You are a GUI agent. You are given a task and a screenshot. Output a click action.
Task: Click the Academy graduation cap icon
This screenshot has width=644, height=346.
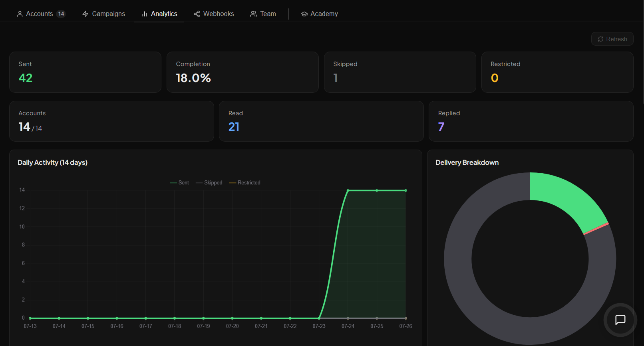pyautogui.click(x=304, y=14)
